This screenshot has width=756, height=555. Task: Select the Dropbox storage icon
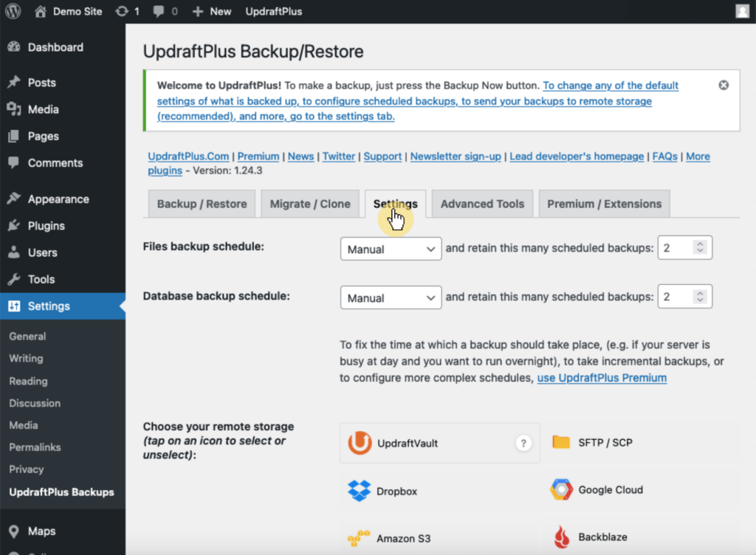360,491
